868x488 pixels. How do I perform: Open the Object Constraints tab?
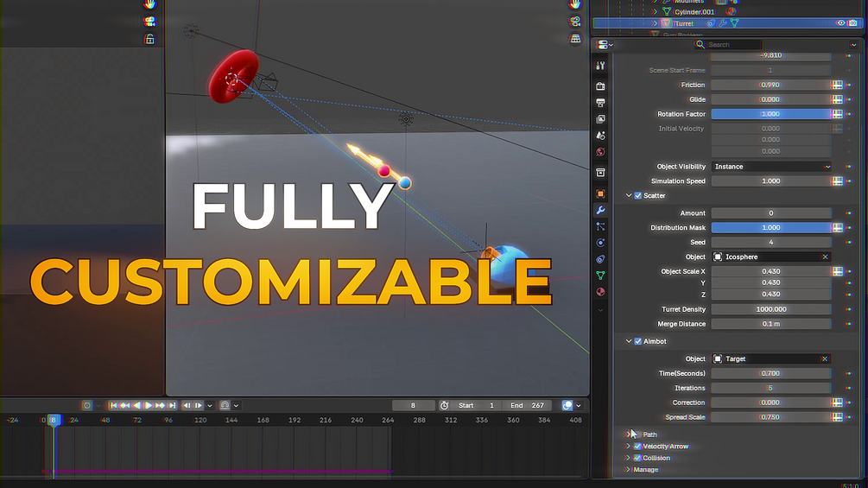click(600, 259)
